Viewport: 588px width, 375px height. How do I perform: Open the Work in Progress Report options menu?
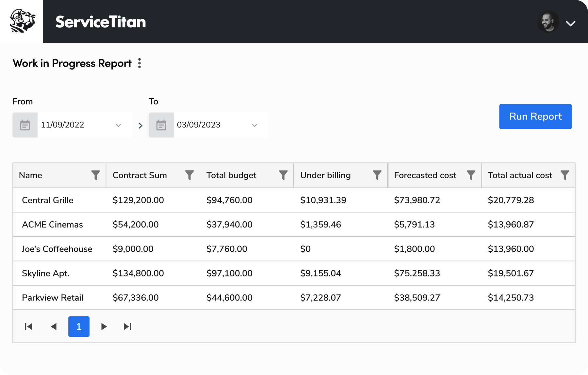(x=140, y=63)
